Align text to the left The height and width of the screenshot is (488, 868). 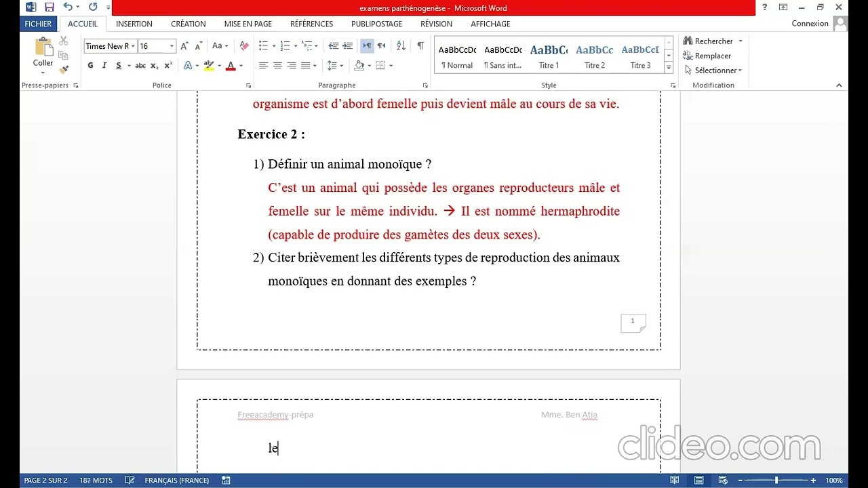263,66
